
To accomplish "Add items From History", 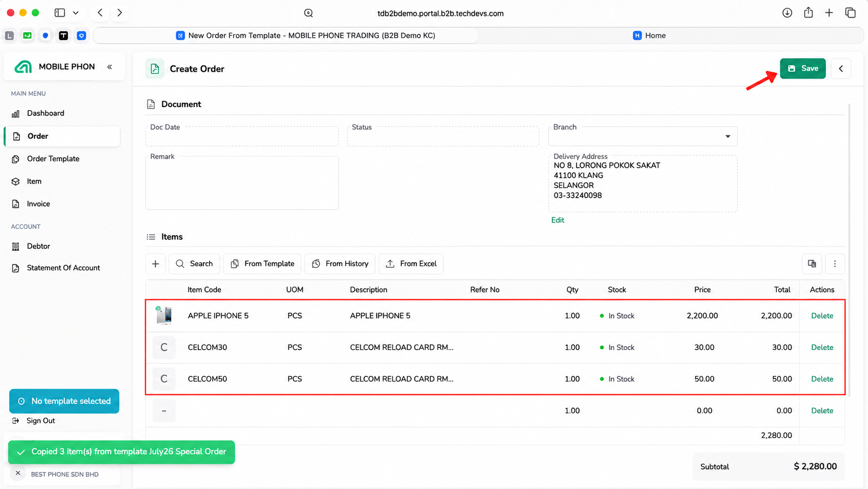I will (340, 264).
